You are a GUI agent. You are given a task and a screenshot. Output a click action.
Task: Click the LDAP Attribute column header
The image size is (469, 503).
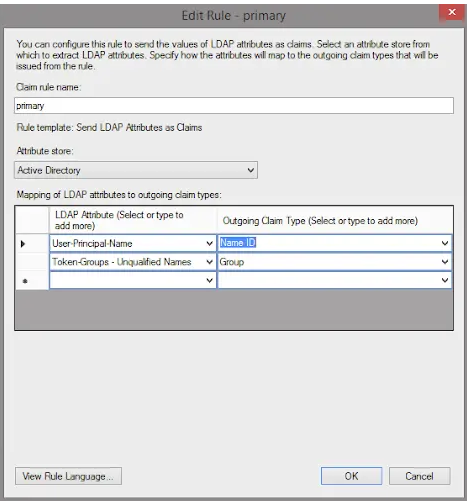tap(133, 220)
